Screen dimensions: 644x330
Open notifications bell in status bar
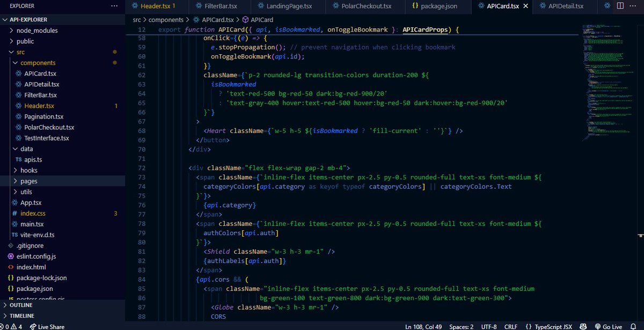pyautogui.click(x=634, y=326)
